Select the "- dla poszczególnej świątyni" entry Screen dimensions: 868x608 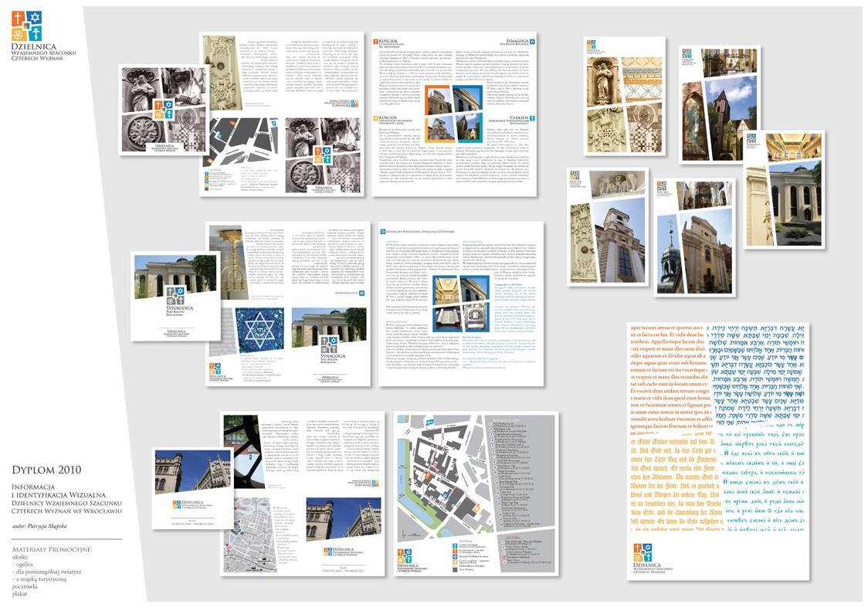[x=46, y=572]
